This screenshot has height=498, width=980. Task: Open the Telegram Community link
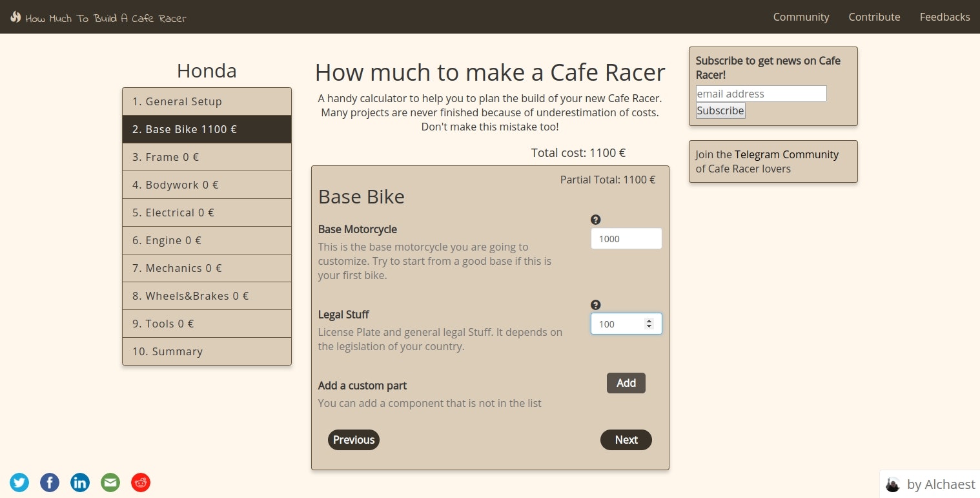786,154
